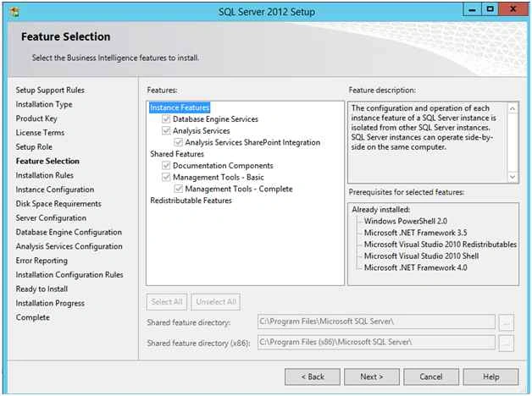Viewport: 532px width, 396px height.
Task: Select the Complete step
Action: pyautogui.click(x=33, y=317)
